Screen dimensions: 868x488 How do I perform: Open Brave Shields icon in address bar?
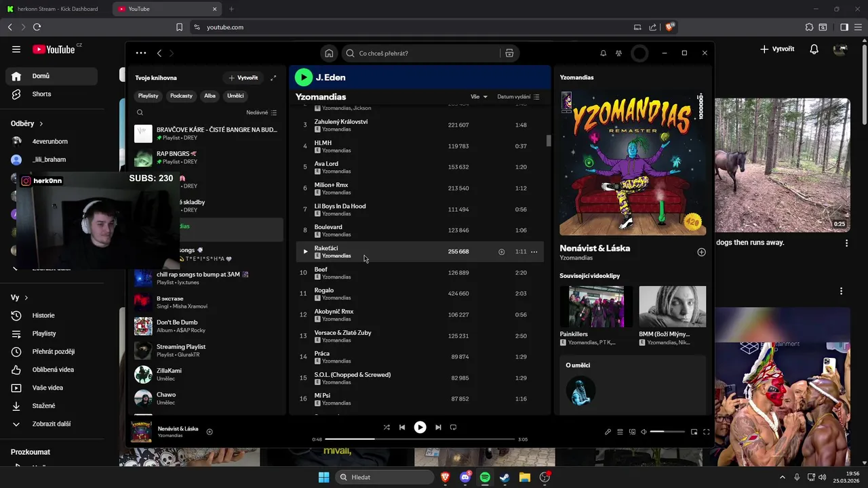coord(670,27)
